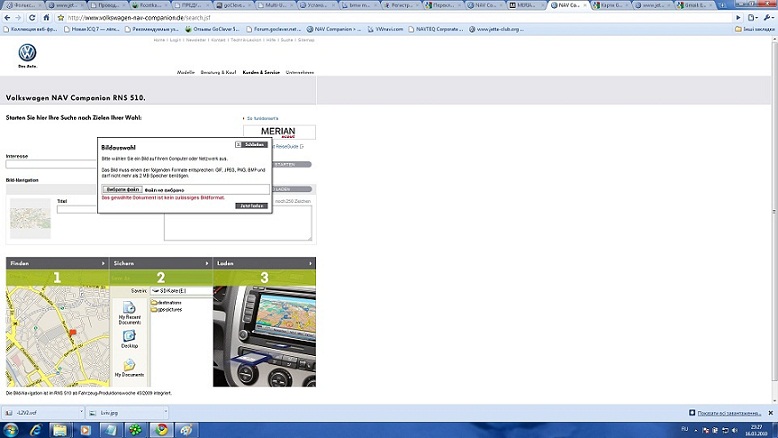Viewport: 778px width, 438px height.
Task: Open the www.jetta-club.org bookmark
Action: coord(496,29)
